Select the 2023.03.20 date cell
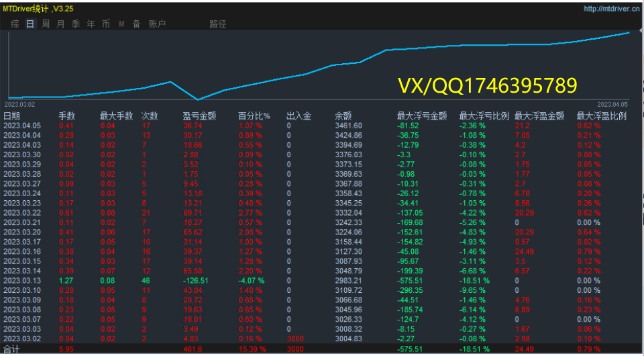The image size is (644, 356). 22,232
